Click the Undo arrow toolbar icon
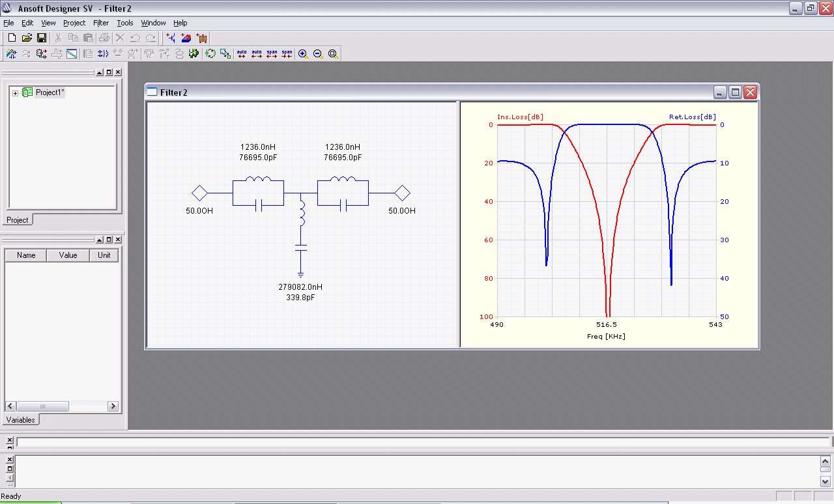Image resolution: width=834 pixels, height=504 pixels. (x=135, y=38)
